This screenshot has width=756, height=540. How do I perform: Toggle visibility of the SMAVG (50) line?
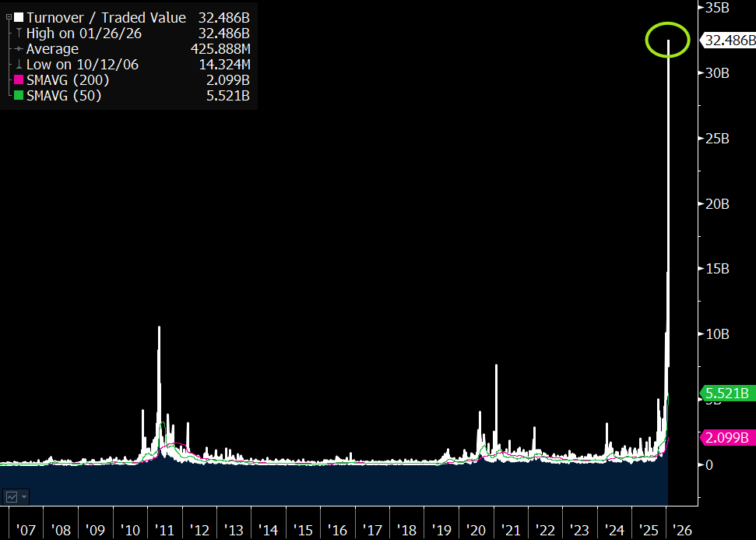[x=17, y=96]
